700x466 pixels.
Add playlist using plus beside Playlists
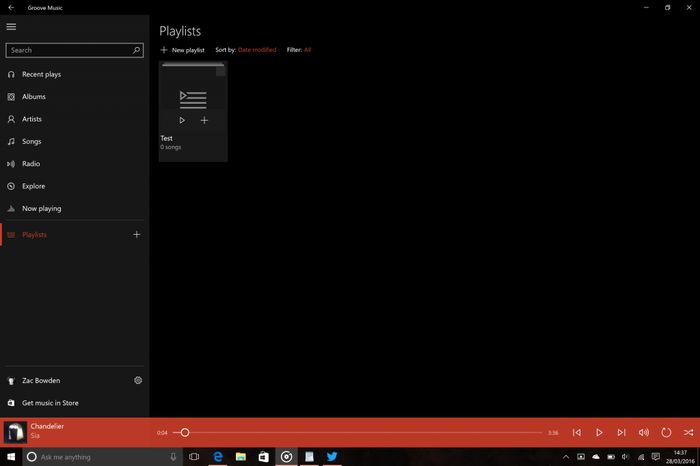137,234
